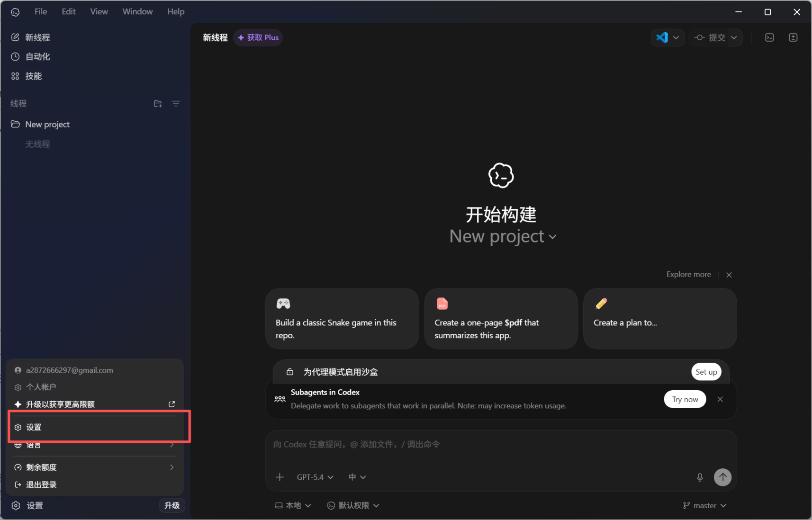Open the 本地 environment dropdown

tap(293, 506)
